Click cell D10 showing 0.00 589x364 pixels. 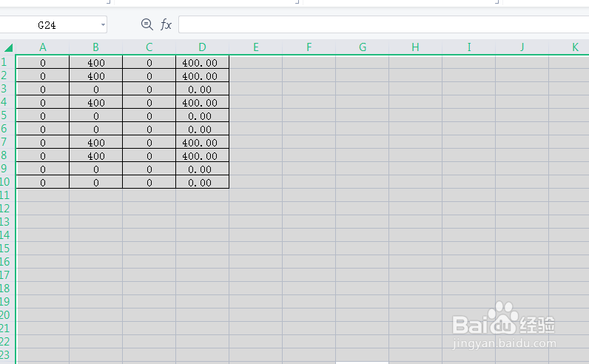[x=203, y=182]
